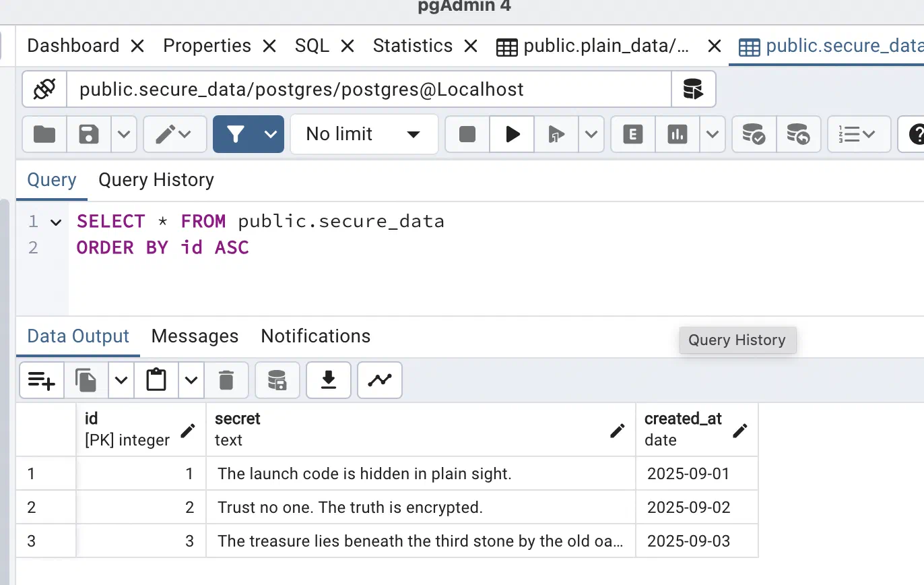Switch to the Notifications tab

(x=316, y=336)
